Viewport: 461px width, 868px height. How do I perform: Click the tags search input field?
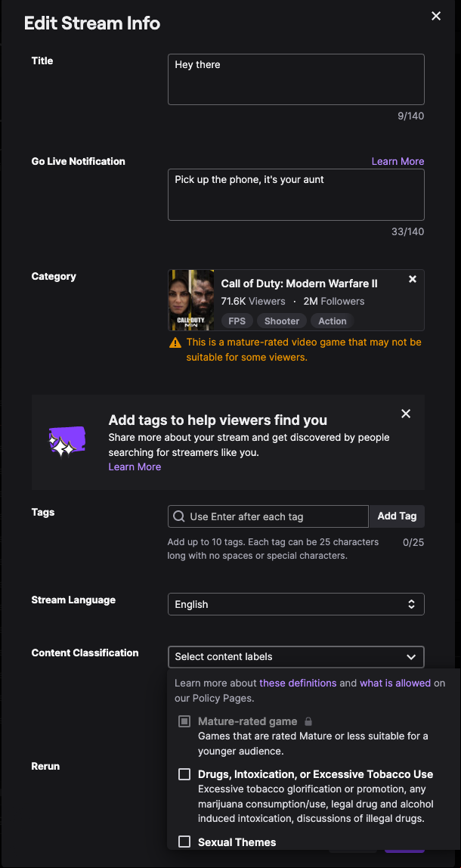(268, 516)
